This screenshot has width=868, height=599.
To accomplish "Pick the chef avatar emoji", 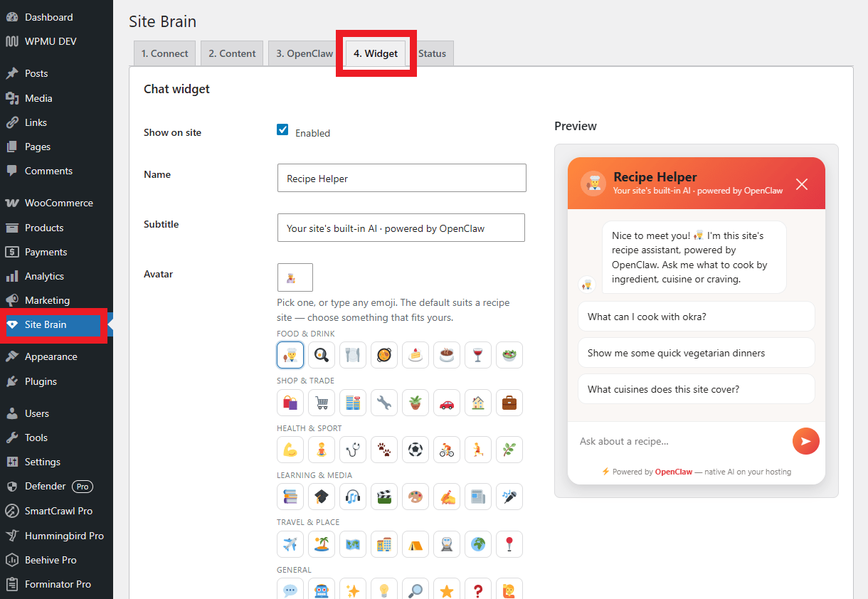I will (x=290, y=354).
